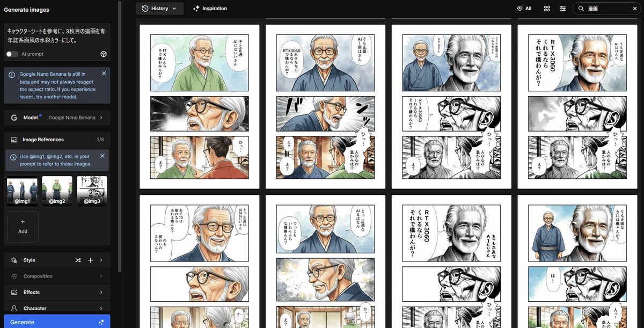Shuffle a random style using the shuffle icon

[x=78, y=260]
